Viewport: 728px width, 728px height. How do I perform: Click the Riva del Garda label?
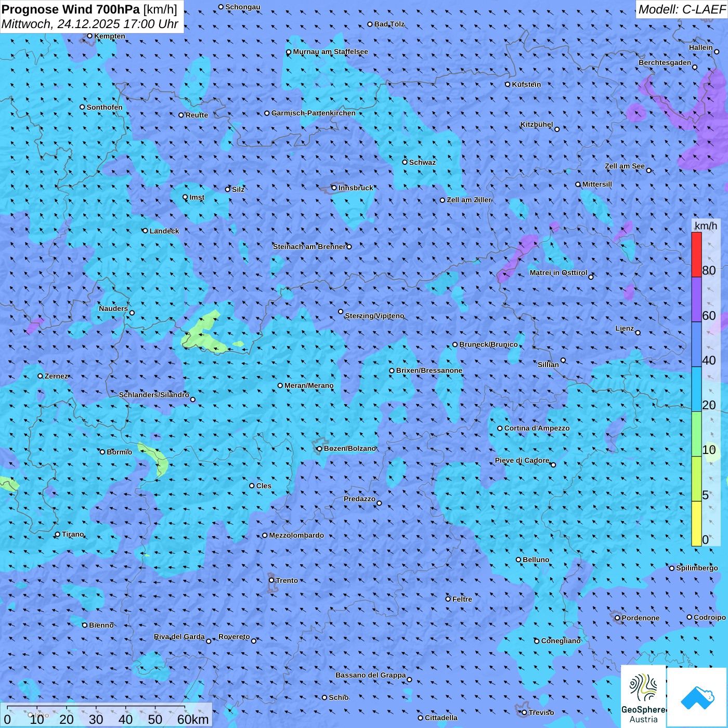pyautogui.click(x=179, y=636)
